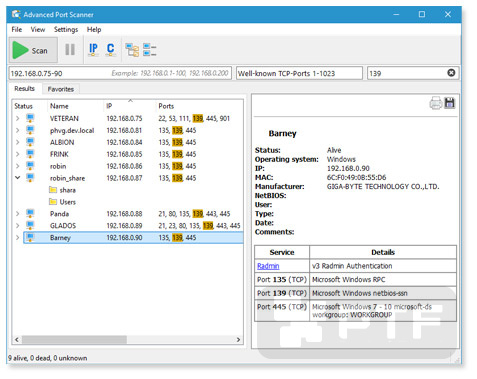Open the File menu
The width and height of the screenshot is (477, 379).
17,29
